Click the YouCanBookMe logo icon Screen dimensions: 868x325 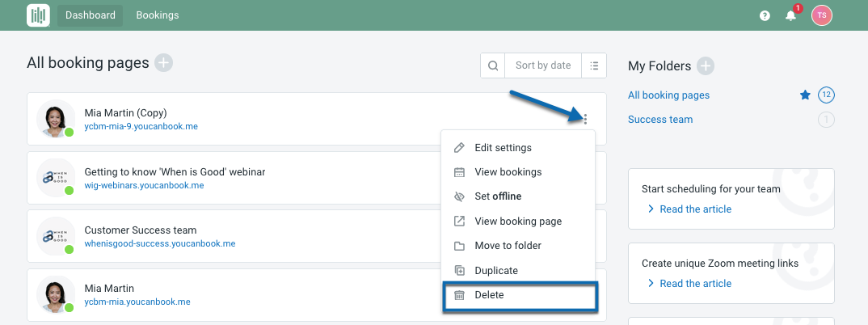(38, 15)
